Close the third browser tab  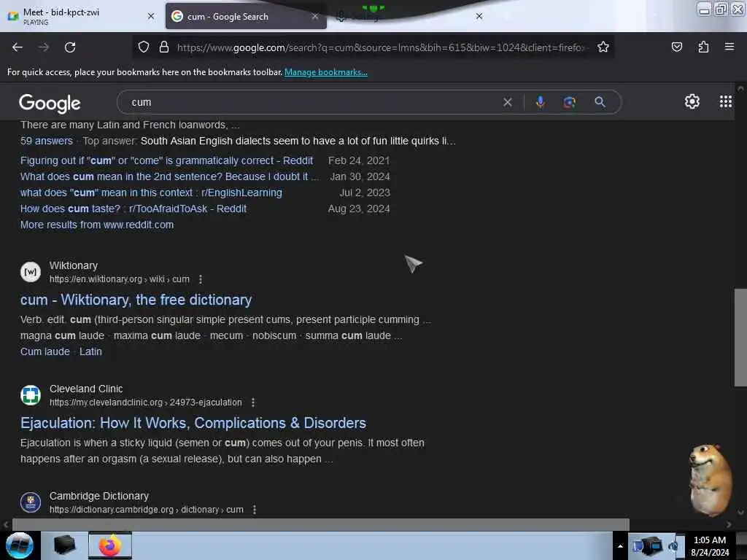(x=479, y=16)
